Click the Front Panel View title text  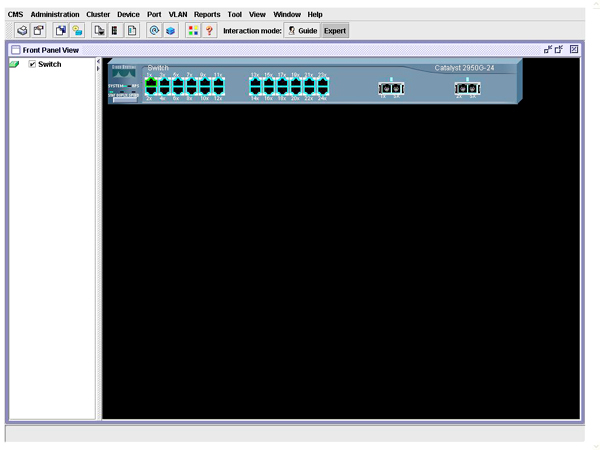coord(51,50)
